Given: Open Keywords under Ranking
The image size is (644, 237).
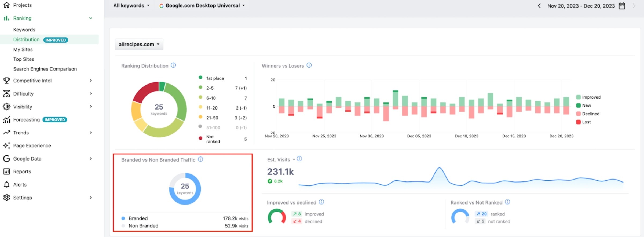Looking at the screenshot, I should click(24, 30).
